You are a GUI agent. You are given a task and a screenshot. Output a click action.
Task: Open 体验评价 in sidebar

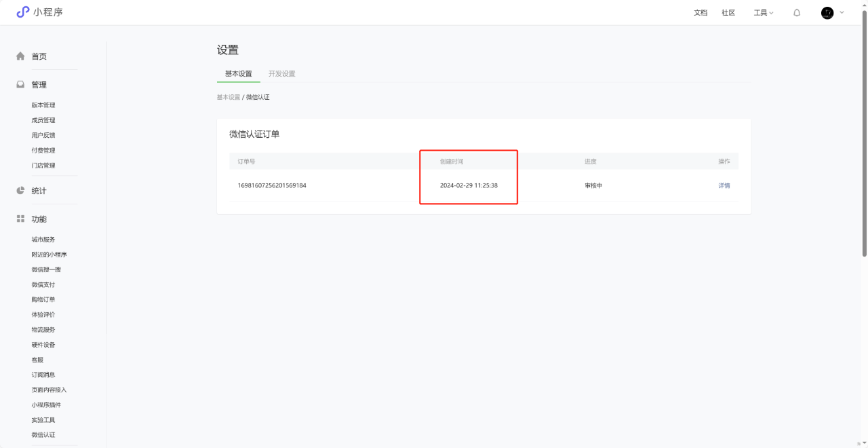pyautogui.click(x=43, y=314)
